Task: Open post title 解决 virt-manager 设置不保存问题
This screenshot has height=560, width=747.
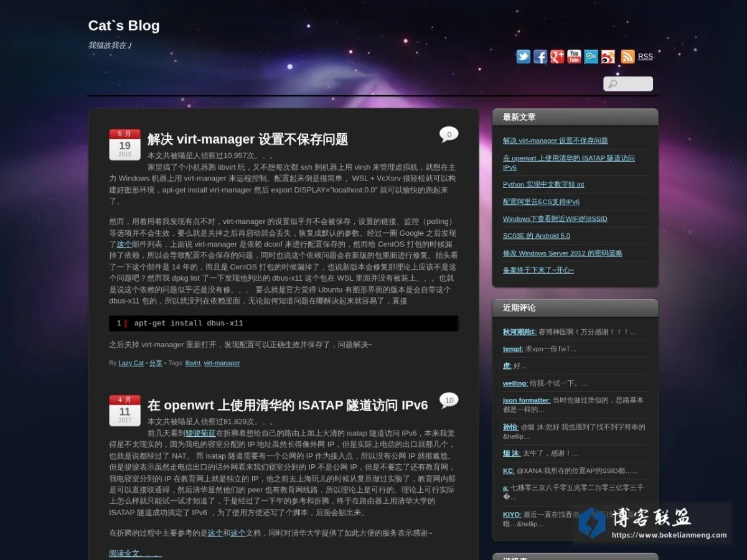Action: (248, 139)
